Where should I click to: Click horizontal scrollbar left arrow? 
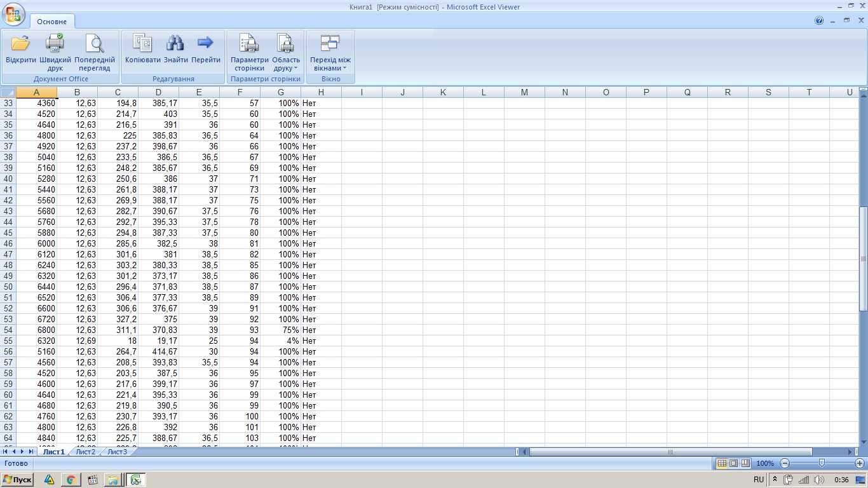525,452
